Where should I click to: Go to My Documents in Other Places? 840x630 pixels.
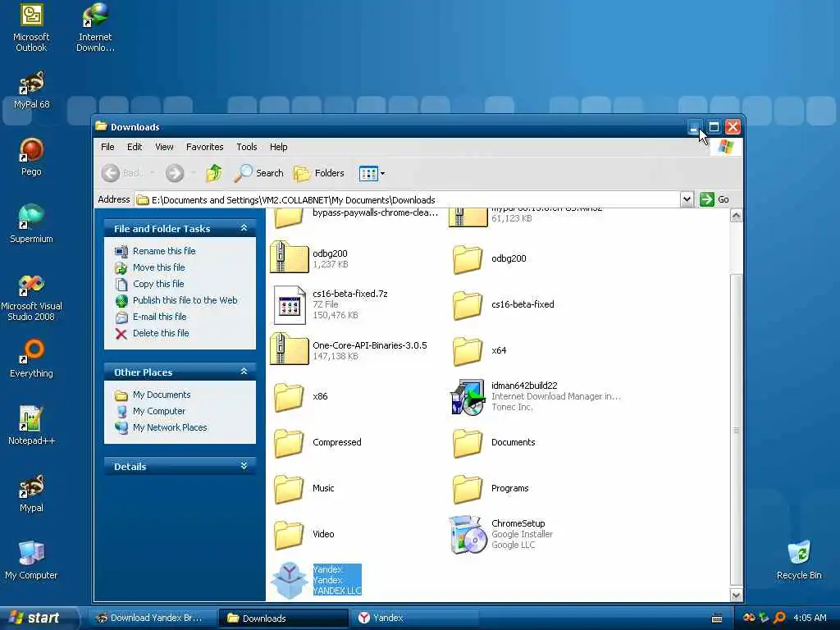pyautogui.click(x=162, y=395)
